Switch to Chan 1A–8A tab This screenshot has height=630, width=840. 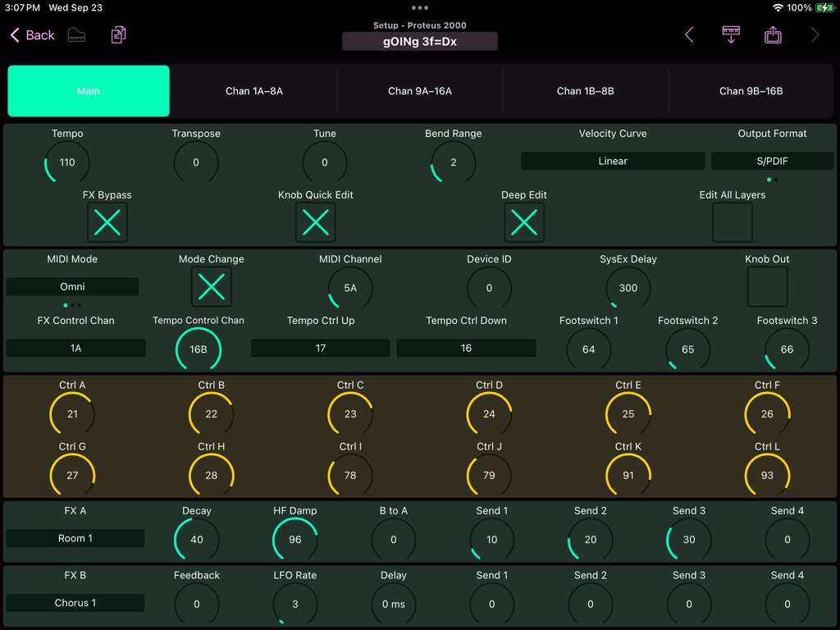tap(254, 91)
